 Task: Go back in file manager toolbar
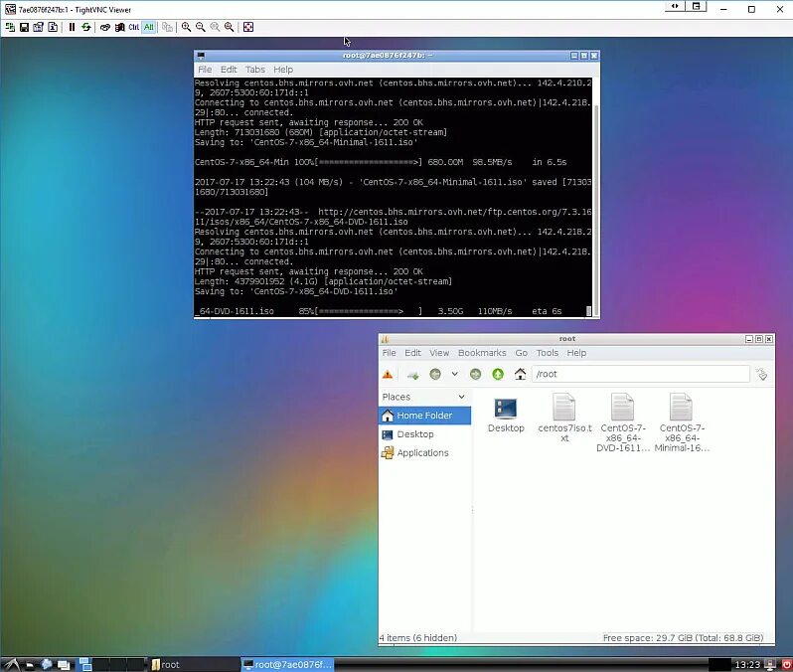tap(435, 375)
